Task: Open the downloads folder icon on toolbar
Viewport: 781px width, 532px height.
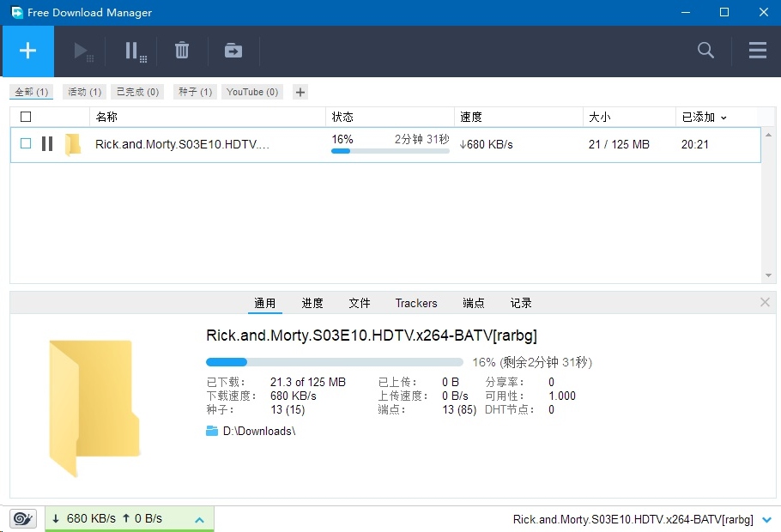Action: (233, 51)
